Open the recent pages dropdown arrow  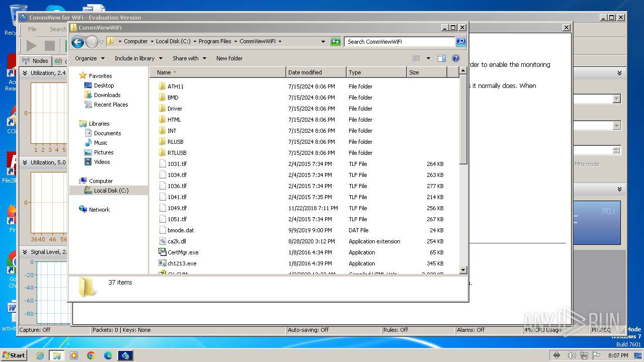[x=101, y=42]
